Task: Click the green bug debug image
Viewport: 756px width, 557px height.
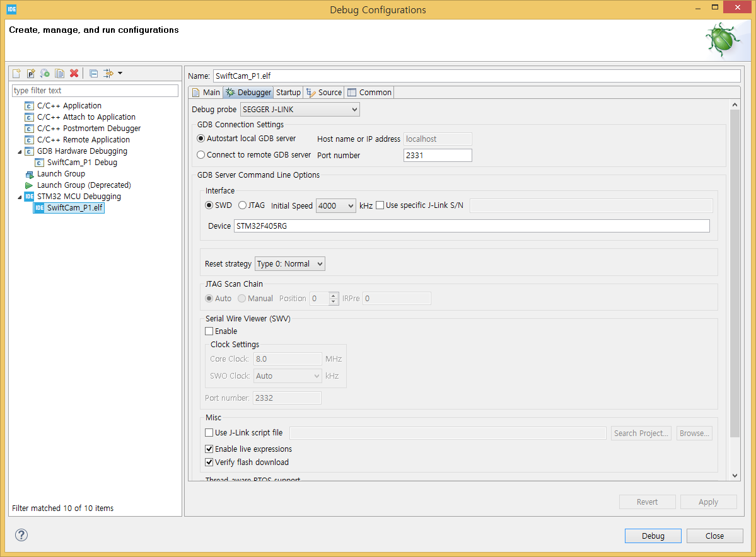Action: (723, 40)
